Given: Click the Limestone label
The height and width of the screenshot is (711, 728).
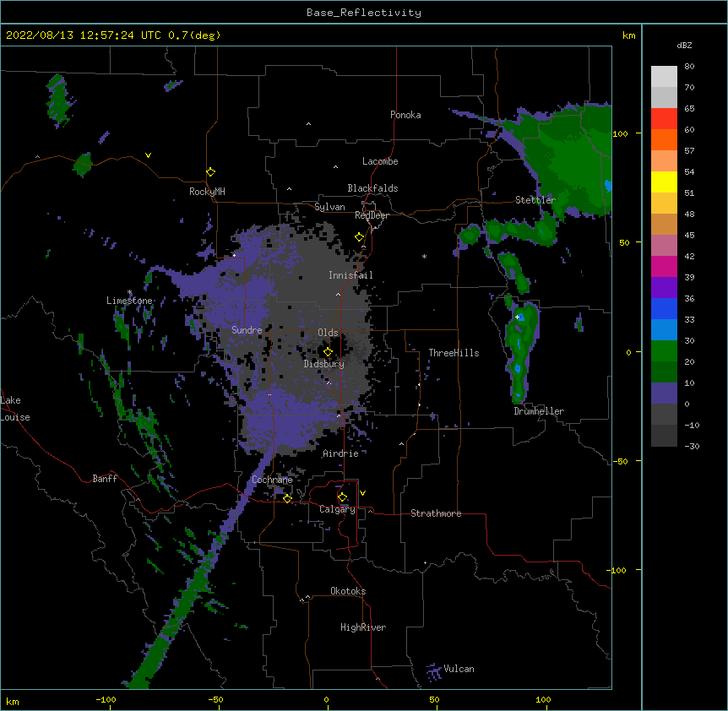Looking at the screenshot, I should point(129,301).
